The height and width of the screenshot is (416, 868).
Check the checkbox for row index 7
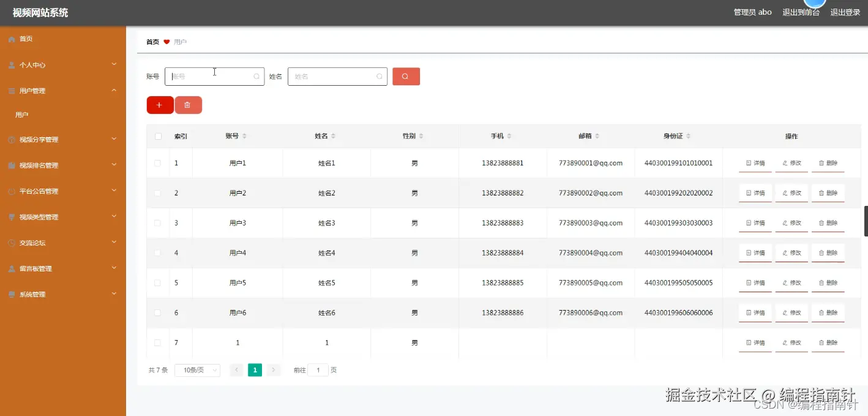pyautogui.click(x=158, y=342)
